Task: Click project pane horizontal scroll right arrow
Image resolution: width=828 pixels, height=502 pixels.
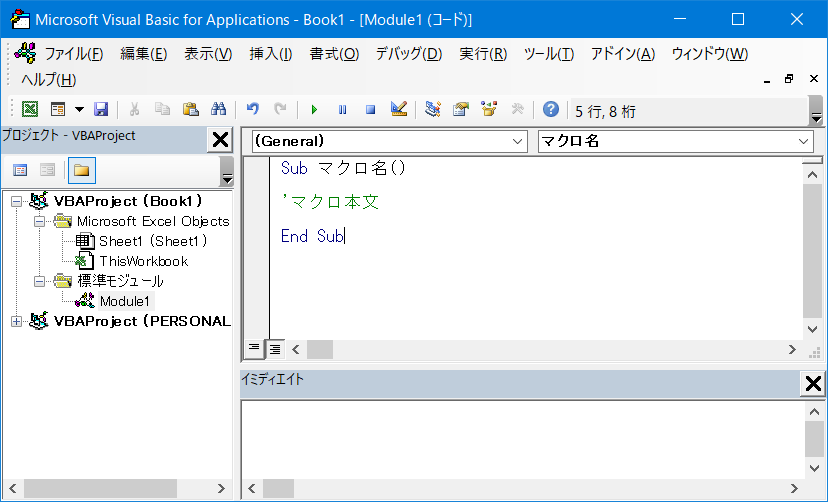Action: 221,488
